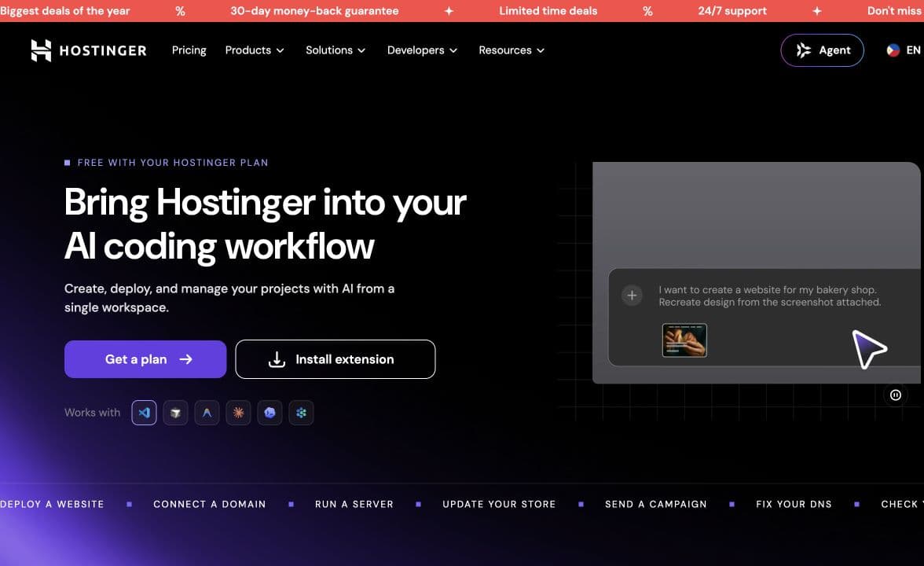Click the 'Bring Hostinger into your' headline
Image resolution: width=924 pixels, height=566 pixels.
click(x=266, y=203)
